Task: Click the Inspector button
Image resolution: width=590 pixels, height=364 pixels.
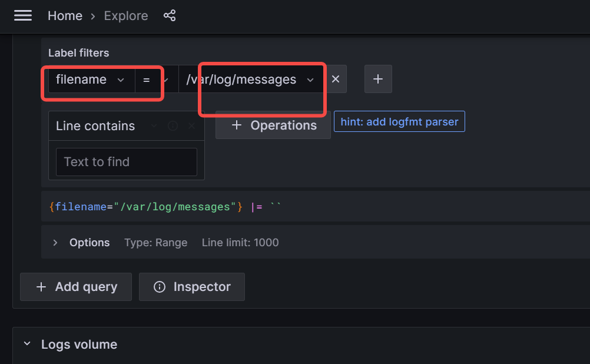Action: (192, 287)
